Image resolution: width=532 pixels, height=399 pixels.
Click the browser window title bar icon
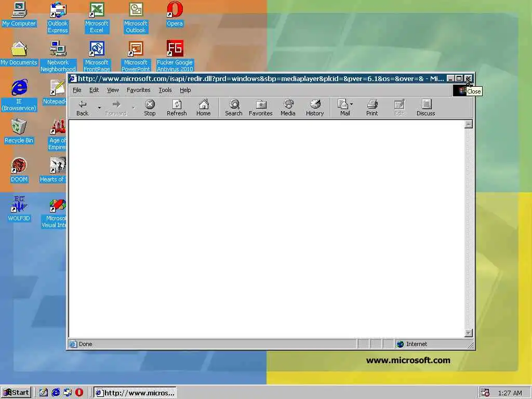click(73, 79)
